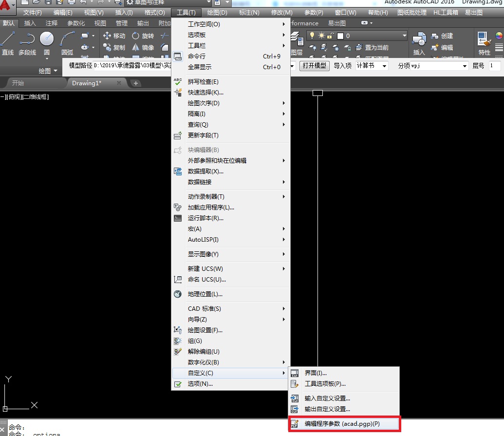504x436 pixels.
Task: Toggle the layer freeze sun icon
Action: (x=321, y=36)
